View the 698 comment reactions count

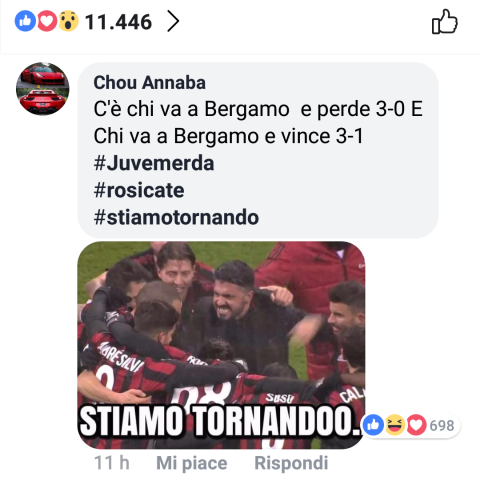(442, 426)
